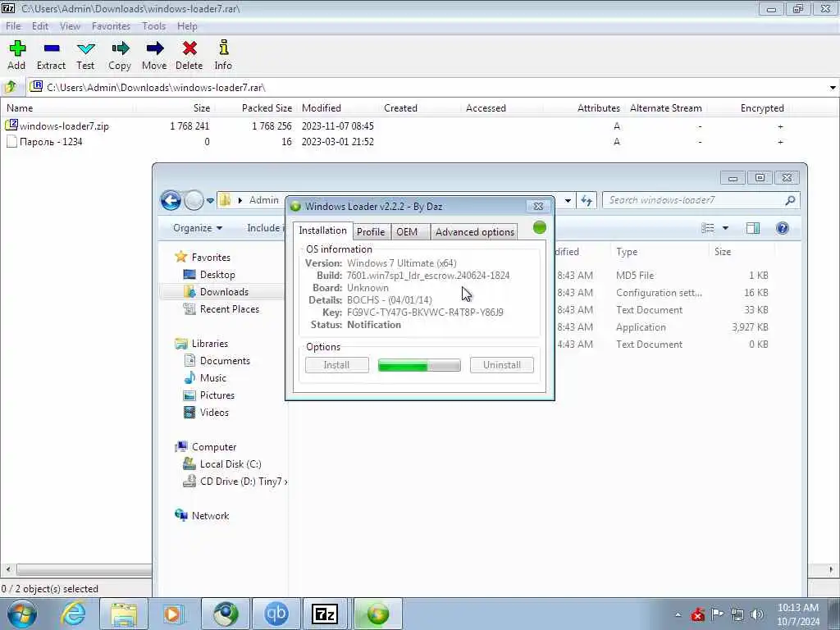The image size is (840, 630).
Task: Open Windows Explorer taskbar icon
Action: tap(125, 614)
